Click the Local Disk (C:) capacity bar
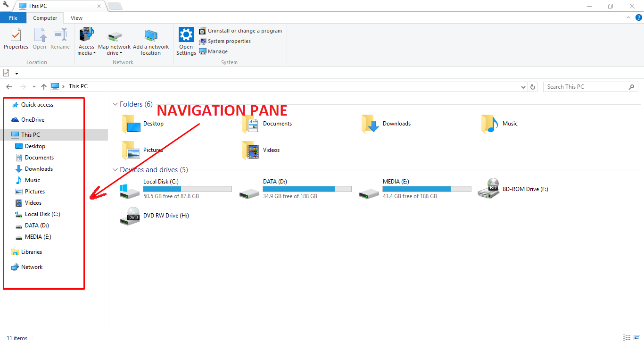 pos(187,189)
